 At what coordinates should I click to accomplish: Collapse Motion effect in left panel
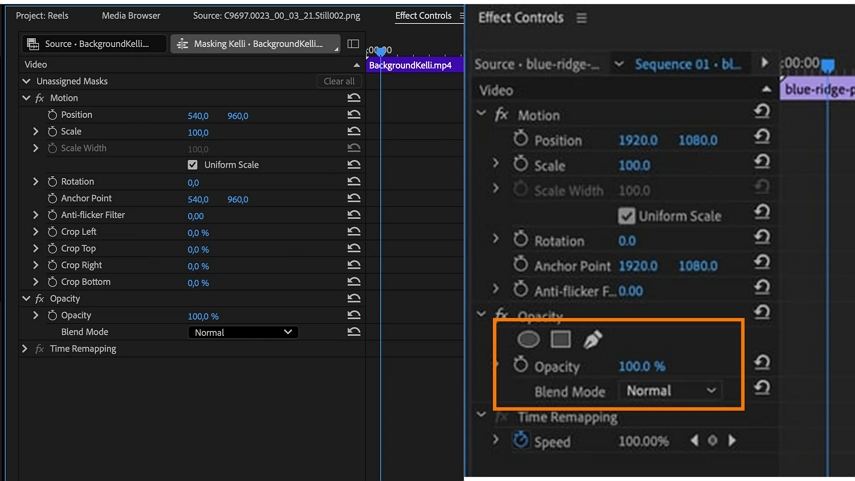point(26,98)
